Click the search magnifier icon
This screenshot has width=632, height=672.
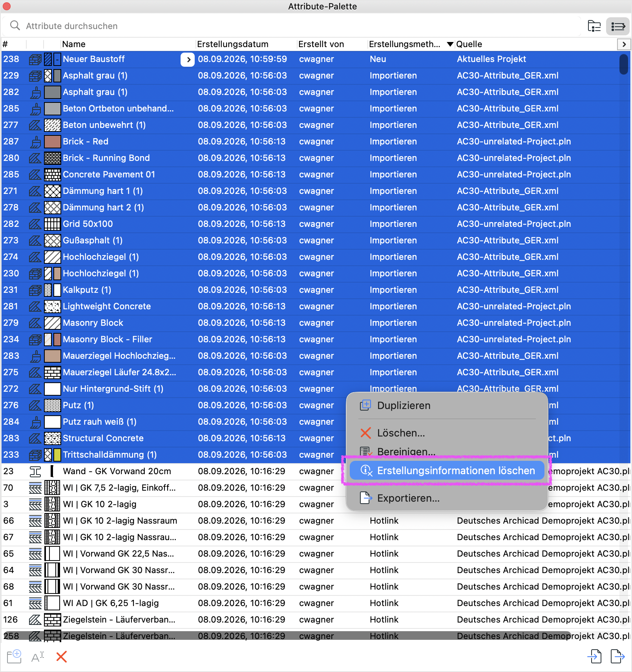(x=15, y=26)
